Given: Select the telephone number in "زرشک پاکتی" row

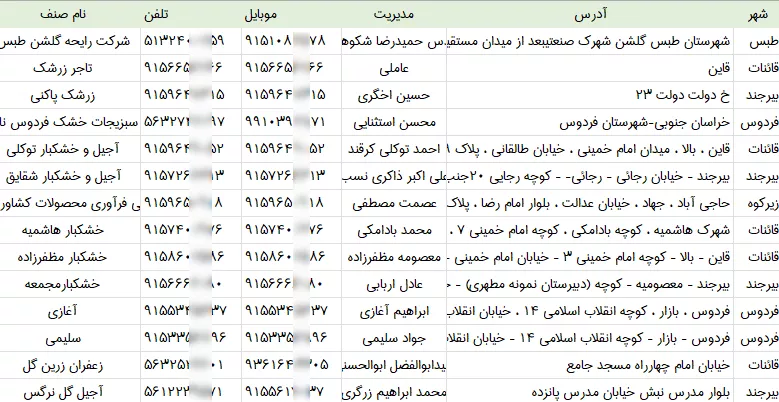Looking at the screenshot, I should 184,96.
